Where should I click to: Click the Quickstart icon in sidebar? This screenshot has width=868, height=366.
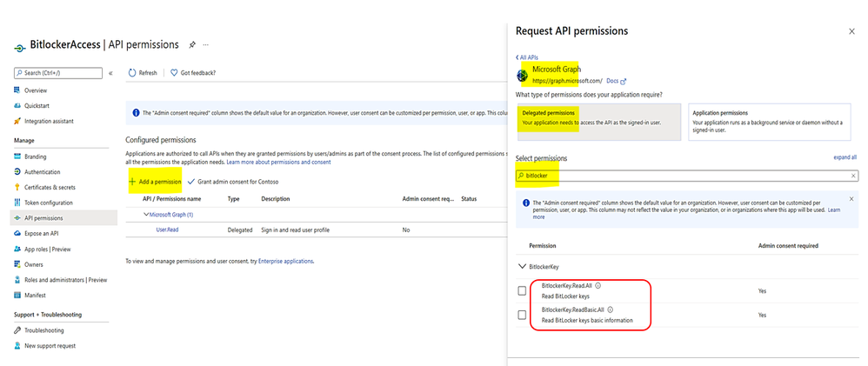click(17, 106)
